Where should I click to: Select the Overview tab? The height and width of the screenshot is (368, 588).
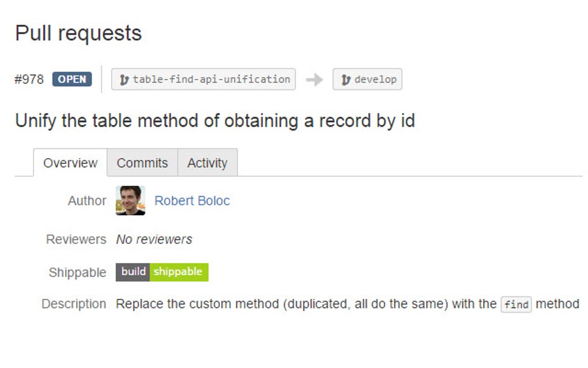[69, 163]
